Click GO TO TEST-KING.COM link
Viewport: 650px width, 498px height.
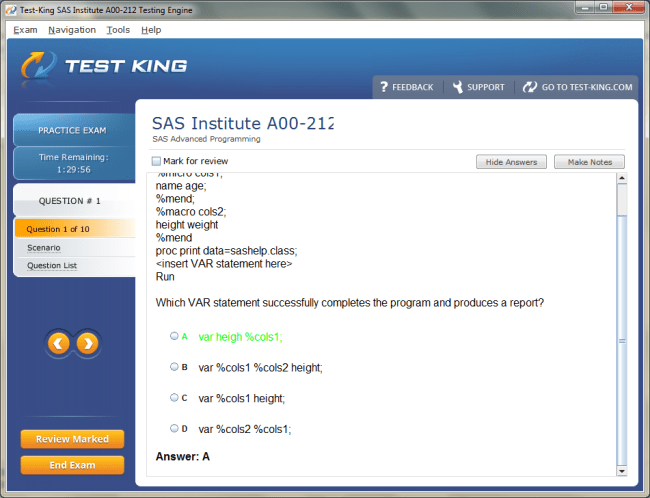[587, 87]
